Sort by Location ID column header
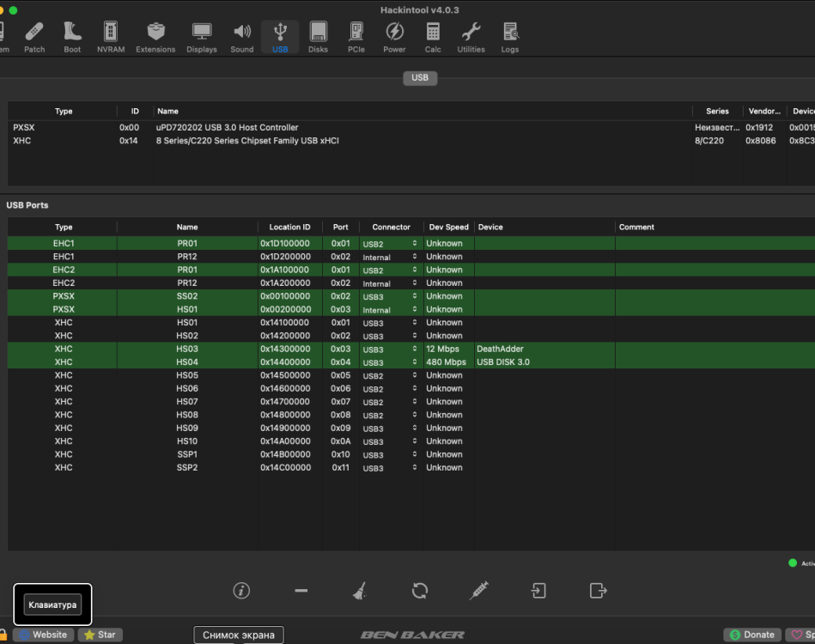815x644 pixels. click(x=289, y=228)
